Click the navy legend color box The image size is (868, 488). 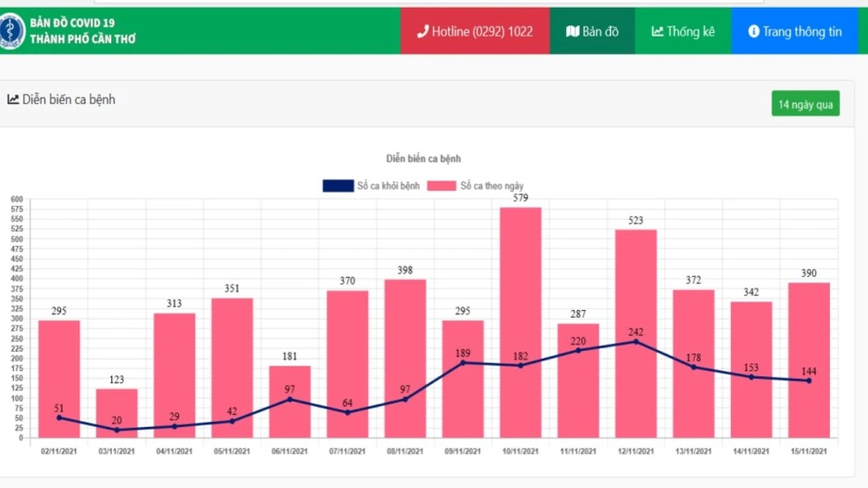338,186
